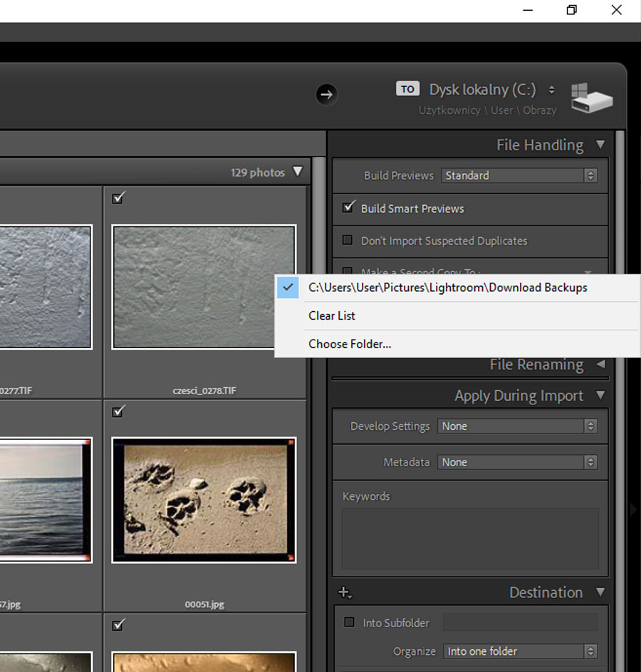The image size is (641, 672).
Task: Select Clear List from the menu
Action: point(332,315)
